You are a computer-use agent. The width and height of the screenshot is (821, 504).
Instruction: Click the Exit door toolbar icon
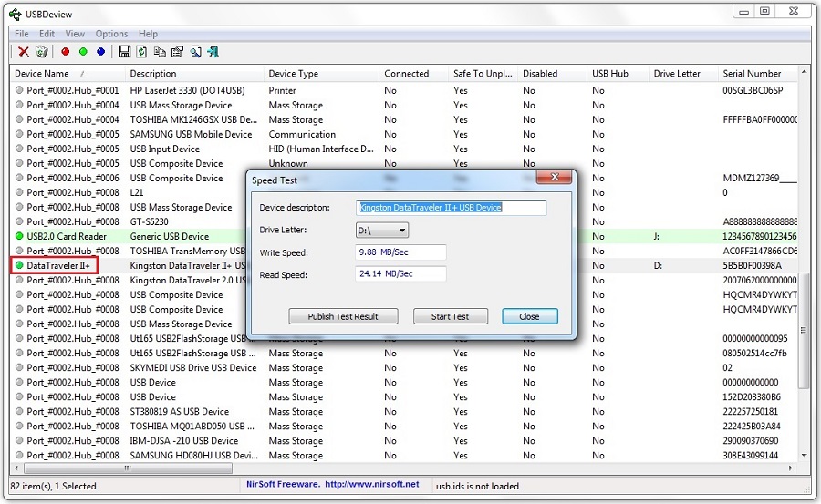click(213, 51)
